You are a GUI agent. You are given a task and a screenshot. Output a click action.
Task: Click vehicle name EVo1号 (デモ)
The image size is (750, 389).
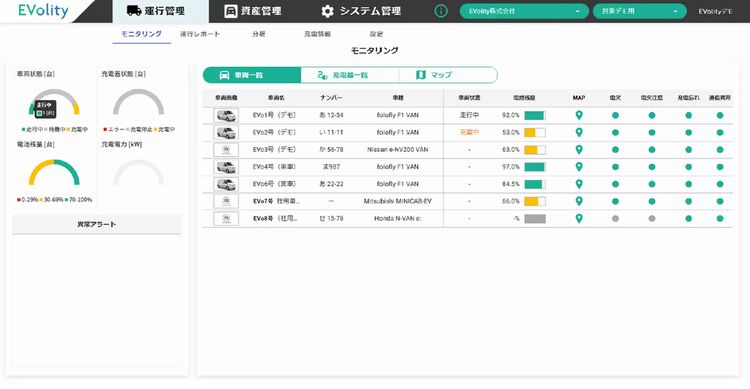point(274,115)
